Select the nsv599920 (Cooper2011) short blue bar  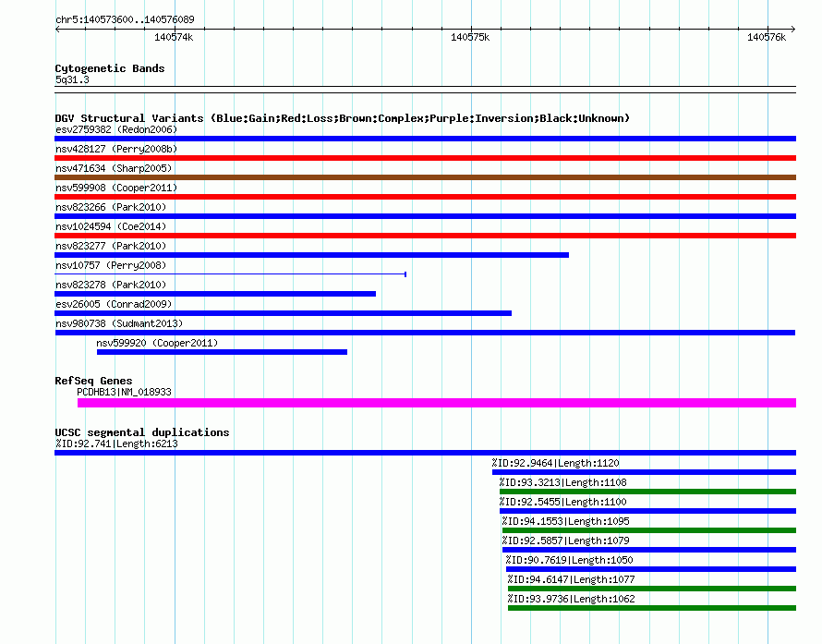[x=222, y=352]
